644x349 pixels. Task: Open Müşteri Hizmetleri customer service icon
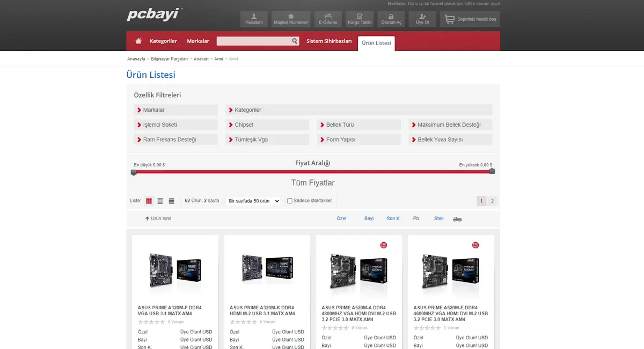coord(291,19)
